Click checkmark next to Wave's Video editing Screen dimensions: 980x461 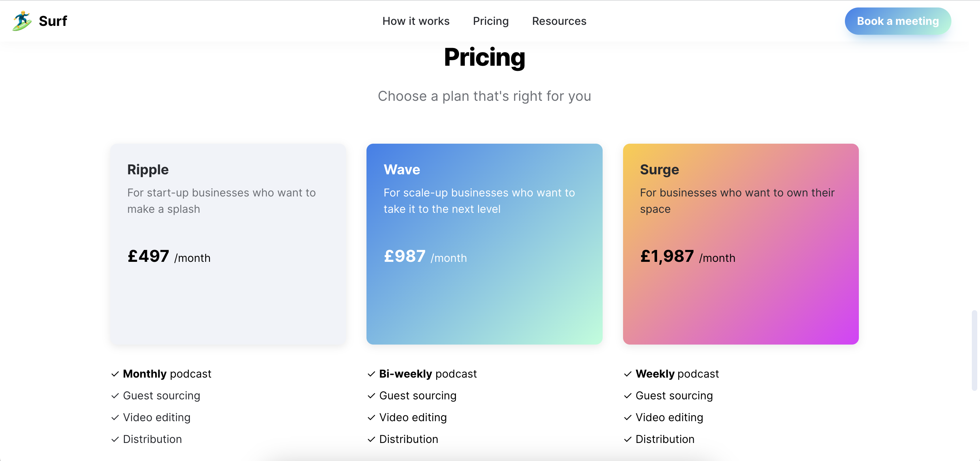click(x=371, y=418)
